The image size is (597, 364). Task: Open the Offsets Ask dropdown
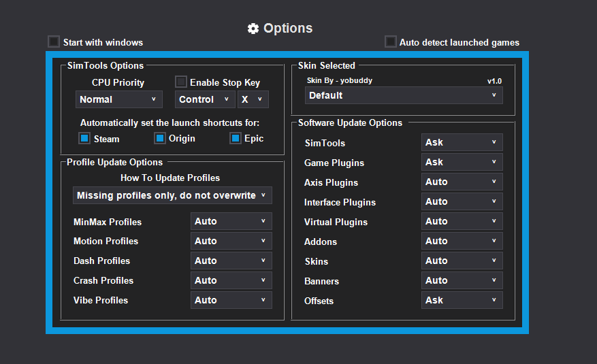462,300
